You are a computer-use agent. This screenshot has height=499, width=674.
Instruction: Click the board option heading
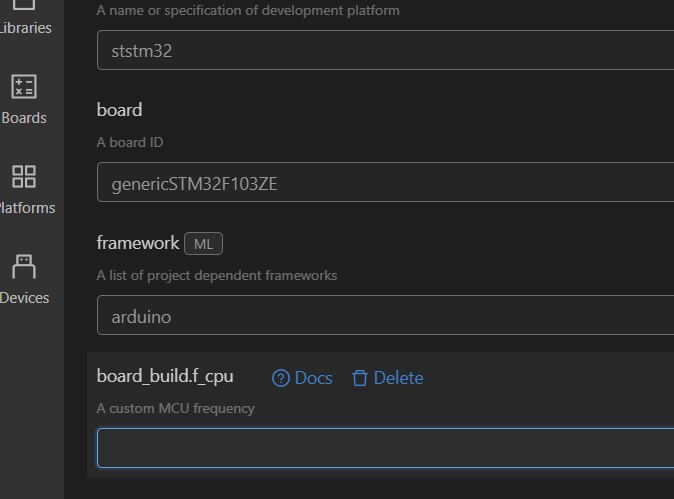(x=119, y=110)
